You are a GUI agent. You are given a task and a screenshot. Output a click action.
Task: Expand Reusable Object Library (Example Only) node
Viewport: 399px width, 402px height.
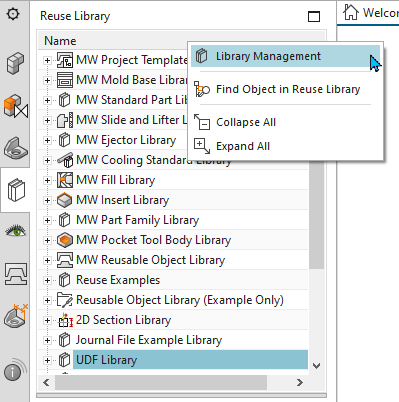pyautogui.click(x=47, y=300)
